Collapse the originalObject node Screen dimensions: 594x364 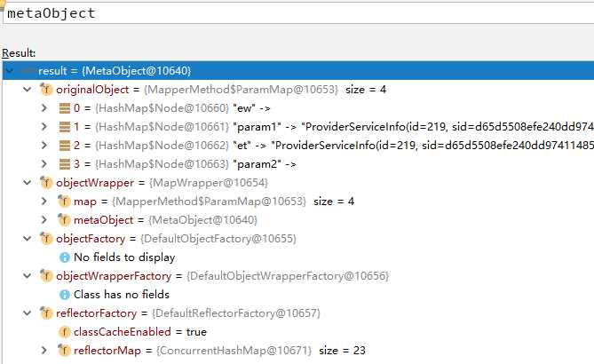(28, 90)
